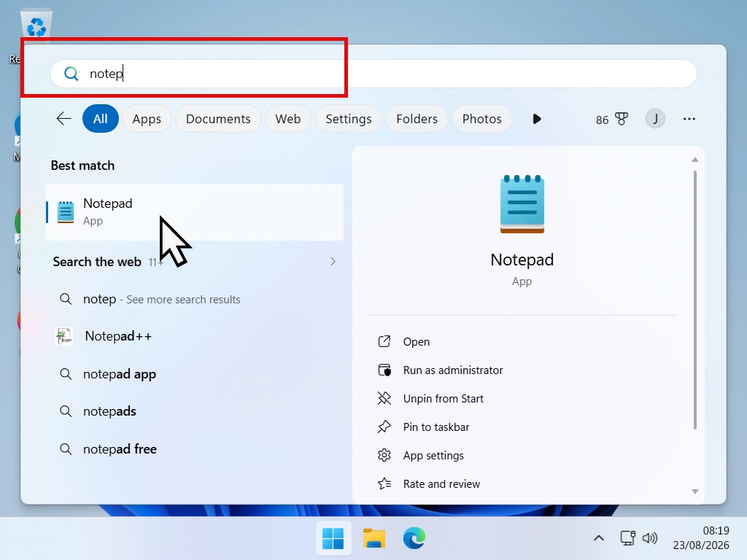
Task: Open File Explorer from the taskbar
Action: pyautogui.click(x=374, y=539)
